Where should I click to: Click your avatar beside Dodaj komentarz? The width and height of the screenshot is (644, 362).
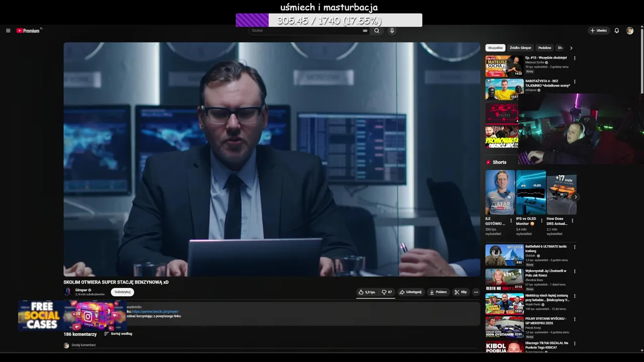point(66,345)
